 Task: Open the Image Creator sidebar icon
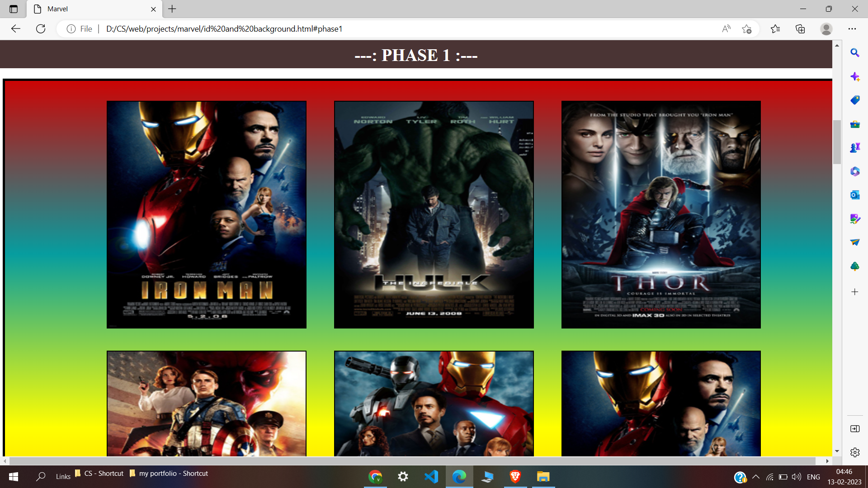point(854,219)
